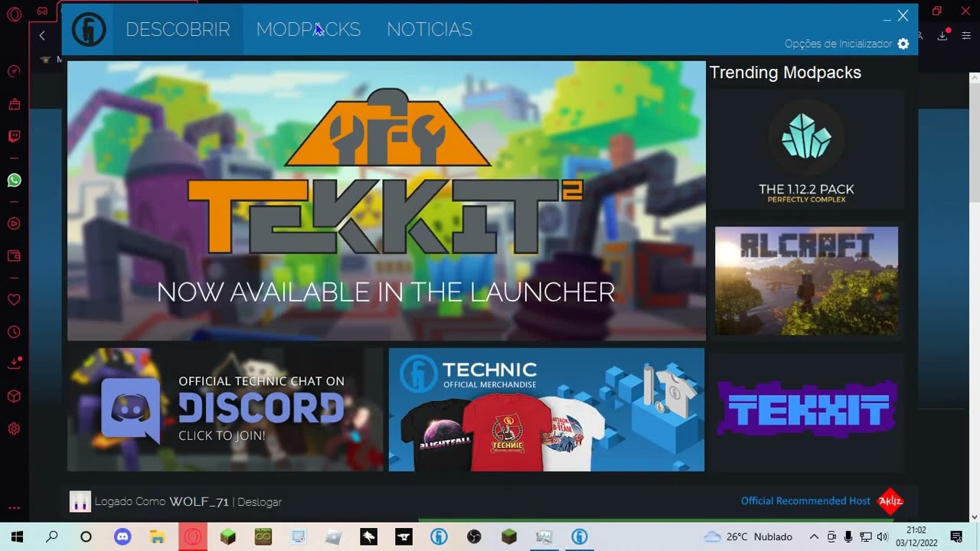Open Discord from the taskbar
Screen dimensions: 980x551
tap(122, 536)
